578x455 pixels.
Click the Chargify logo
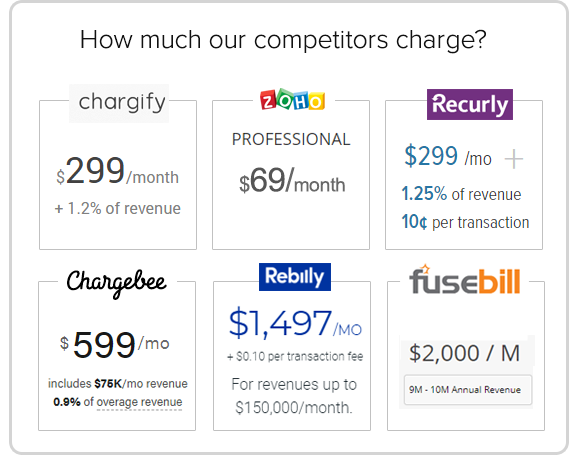(x=122, y=103)
